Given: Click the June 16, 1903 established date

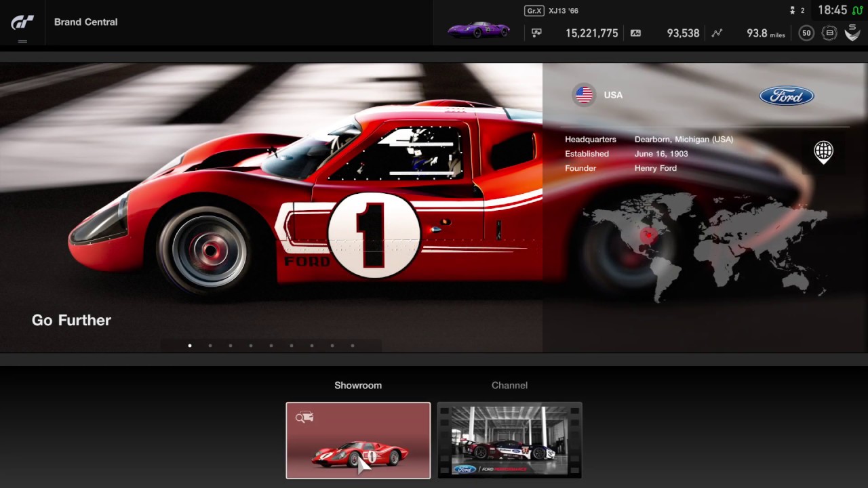Looking at the screenshot, I should coord(661,154).
